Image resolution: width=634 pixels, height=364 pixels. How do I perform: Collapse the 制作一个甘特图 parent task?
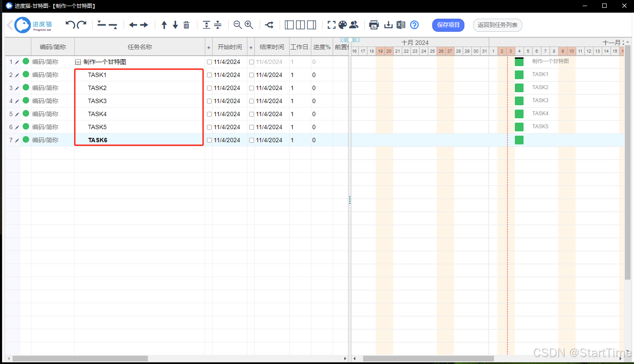point(78,62)
